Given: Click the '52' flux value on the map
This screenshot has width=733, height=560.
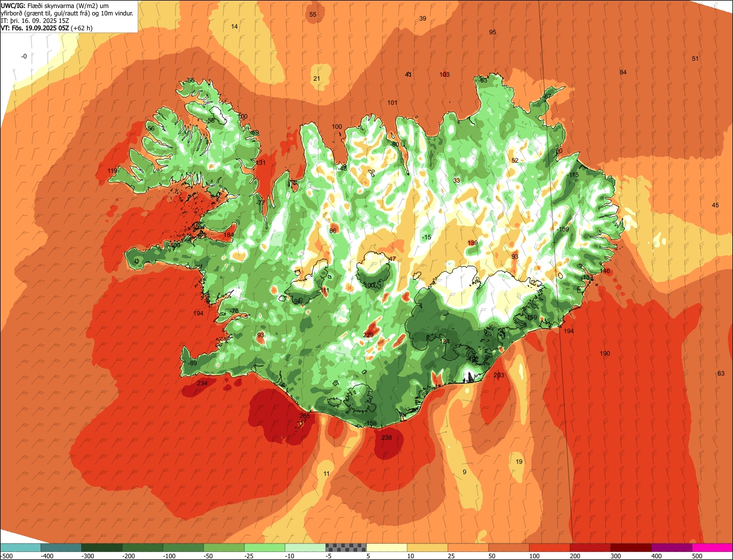Looking at the screenshot, I should (515, 160).
